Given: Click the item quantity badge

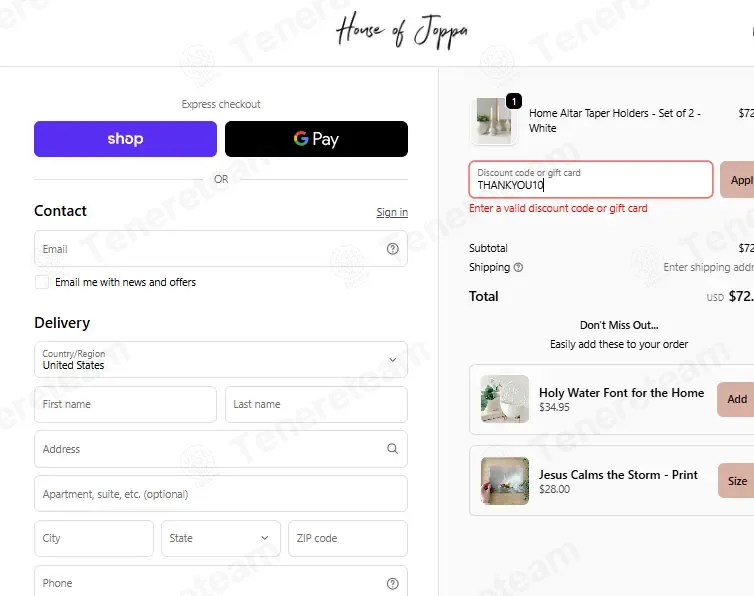Looking at the screenshot, I should [x=514, y=101].
